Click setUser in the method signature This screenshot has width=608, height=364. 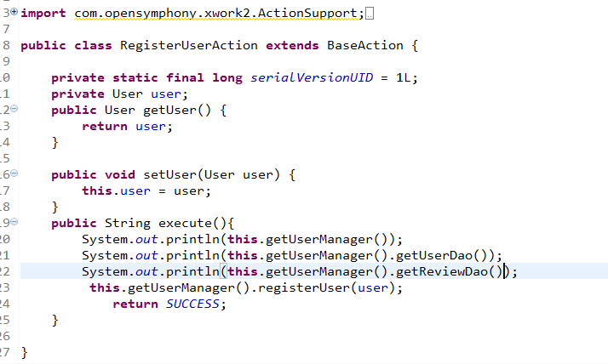tap(169, 174)
